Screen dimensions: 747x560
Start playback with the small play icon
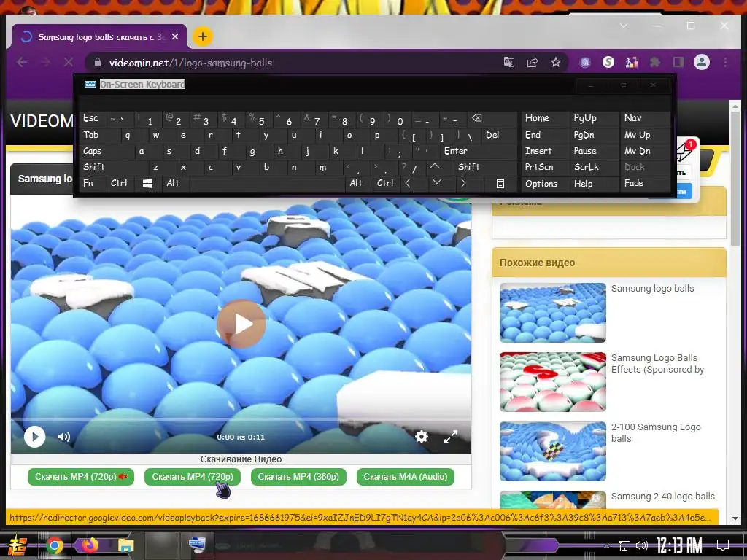(35, 437)
